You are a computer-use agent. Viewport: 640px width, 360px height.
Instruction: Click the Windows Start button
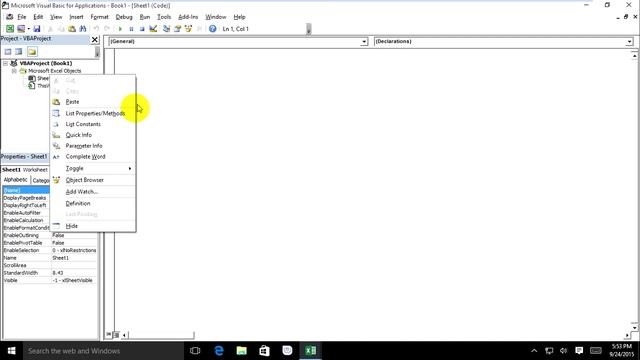[x=11, y=351]
